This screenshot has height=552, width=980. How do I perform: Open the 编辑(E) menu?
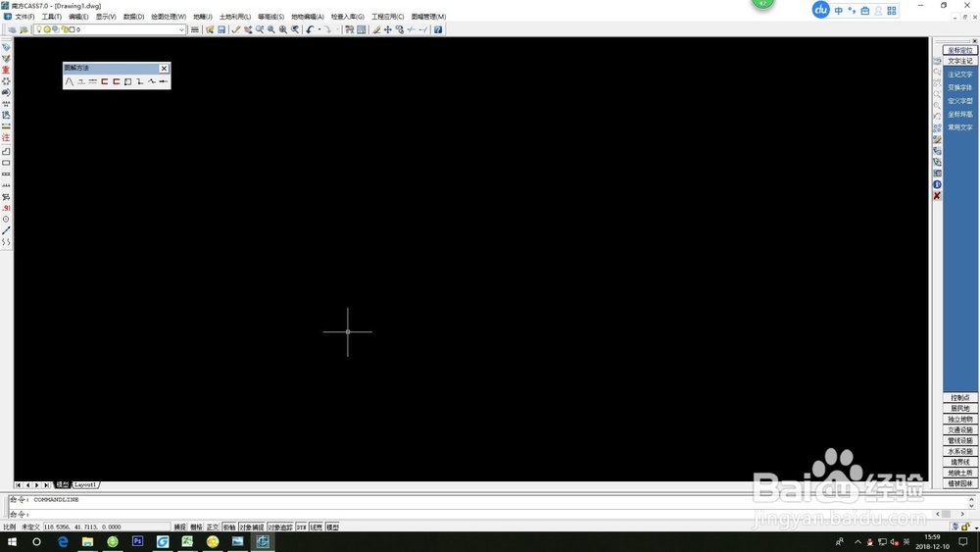click(78, 17)
